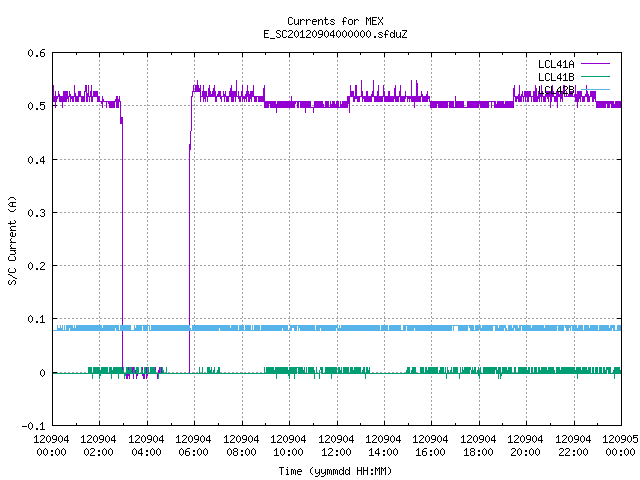Click the blue line sample beside LCL42B
Image resolution: width=640 pixels, height=480 pixels.
595,89
